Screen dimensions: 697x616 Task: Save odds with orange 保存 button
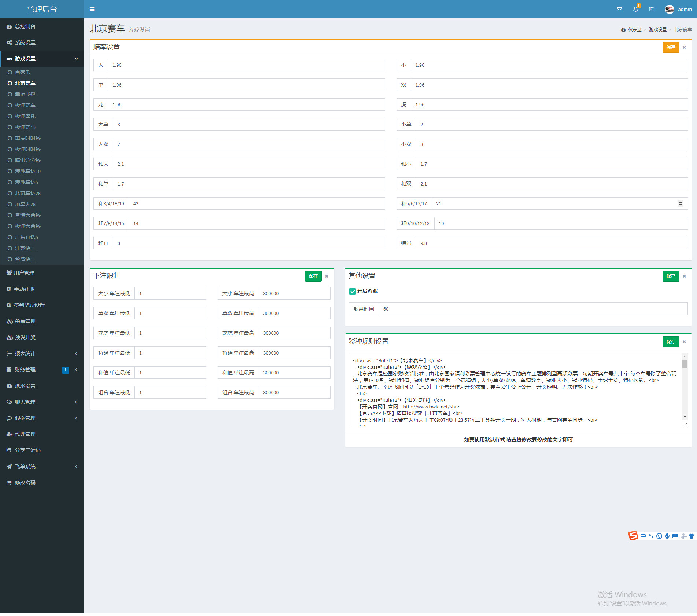pos(671,47)
